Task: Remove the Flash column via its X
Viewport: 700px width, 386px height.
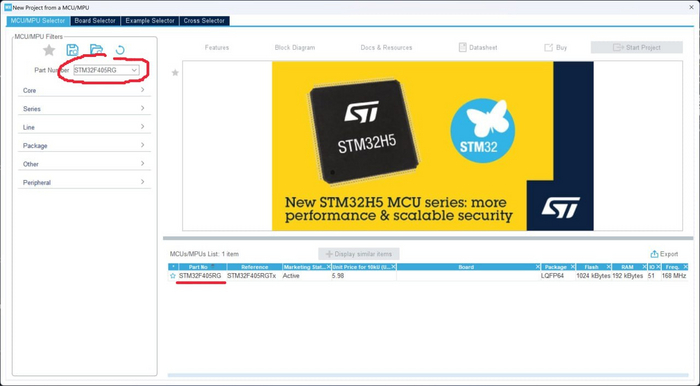Action: pyautogui.click(x=608, y=267)
